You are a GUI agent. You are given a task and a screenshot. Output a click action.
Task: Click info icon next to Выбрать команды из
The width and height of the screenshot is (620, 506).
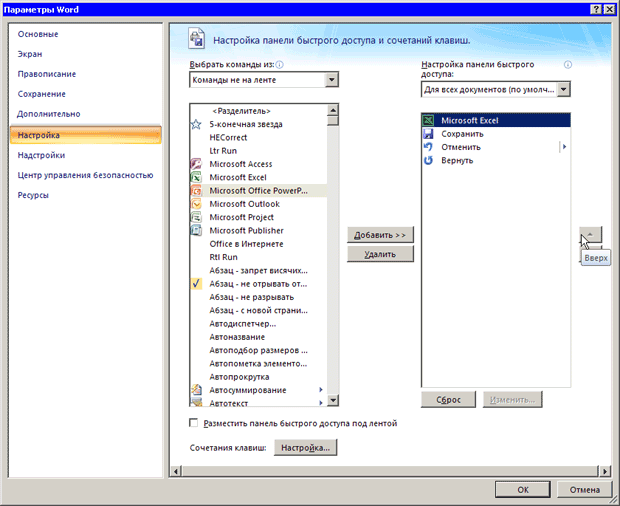pyautogui.click(x=279, y=65)
